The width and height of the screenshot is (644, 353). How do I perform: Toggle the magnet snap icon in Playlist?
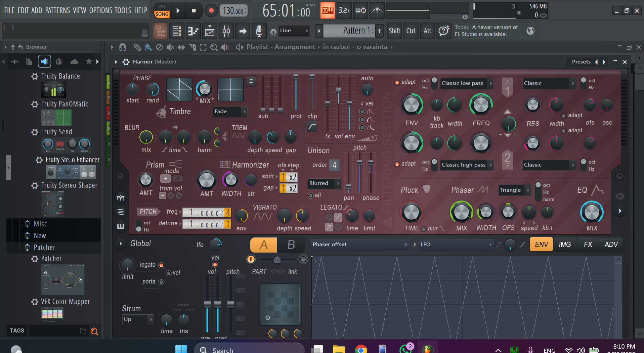click(x=123, y=47)
